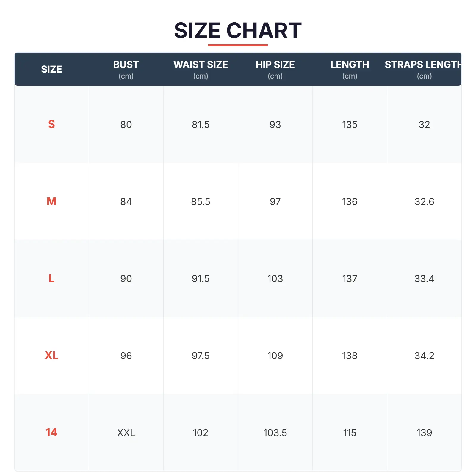Click the SIZE CHART title
This screenshot has width=476, height=476.
[238, 30]
